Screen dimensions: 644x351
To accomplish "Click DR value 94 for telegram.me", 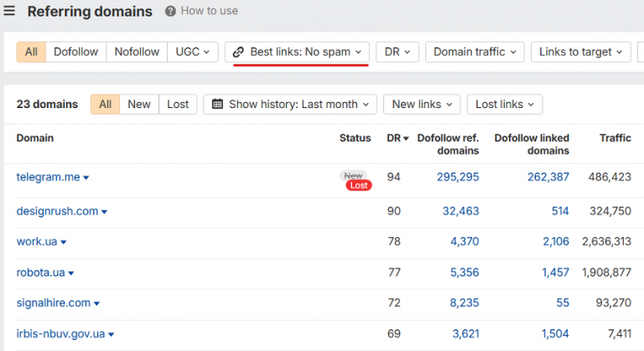I will pyautogui.click(x=393, y=177).
